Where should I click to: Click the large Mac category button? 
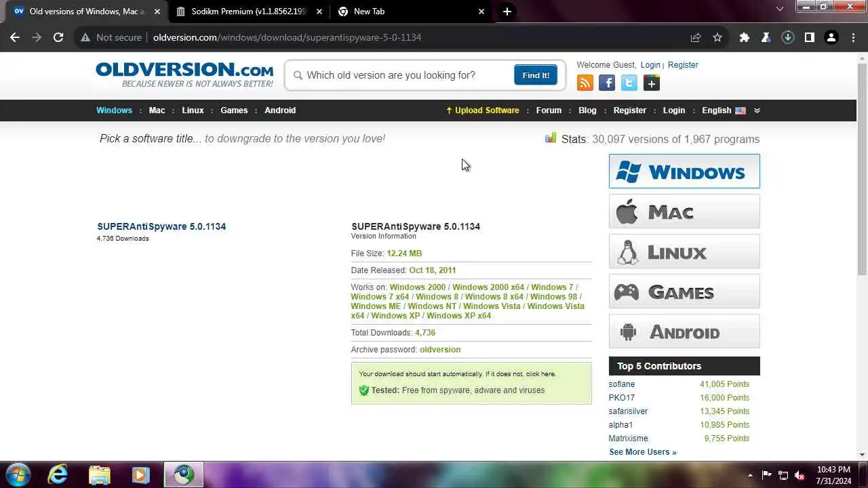(684, 211)
